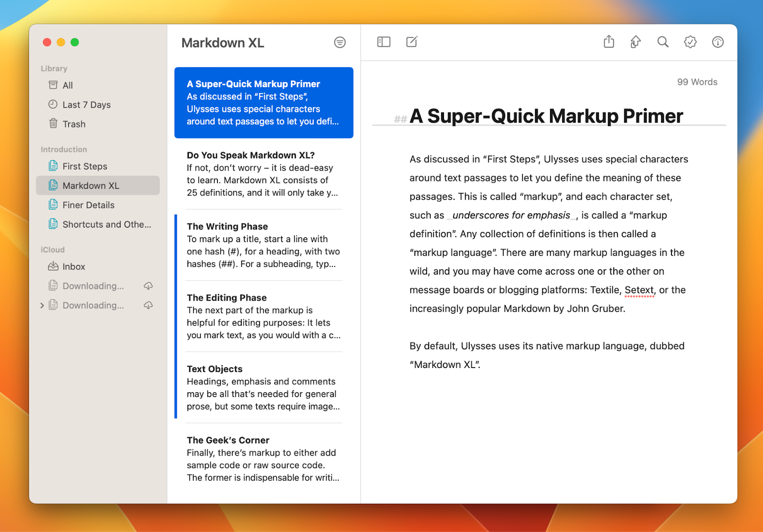The image size is (763, 532).
Task: Select A Super-Quick Markup Primer sheet
Action: (264, 102)
